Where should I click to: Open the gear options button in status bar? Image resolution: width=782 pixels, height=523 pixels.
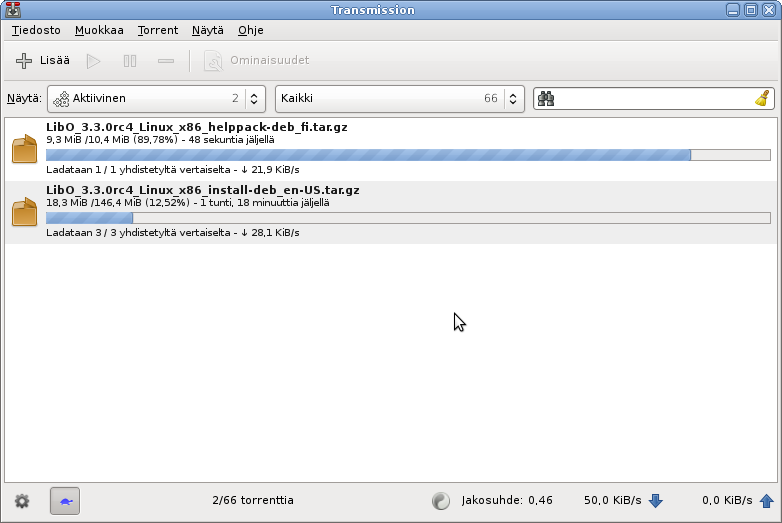pos(22,500)
